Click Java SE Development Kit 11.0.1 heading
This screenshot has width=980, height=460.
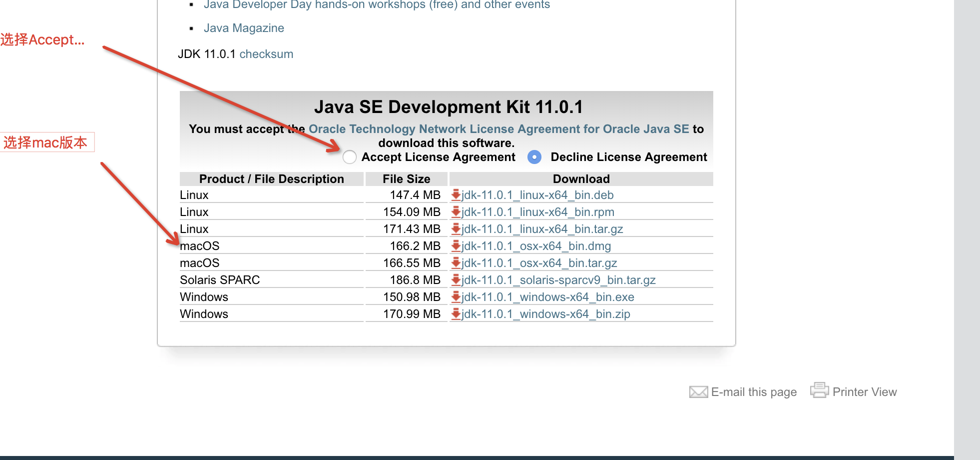click(449, 107)
